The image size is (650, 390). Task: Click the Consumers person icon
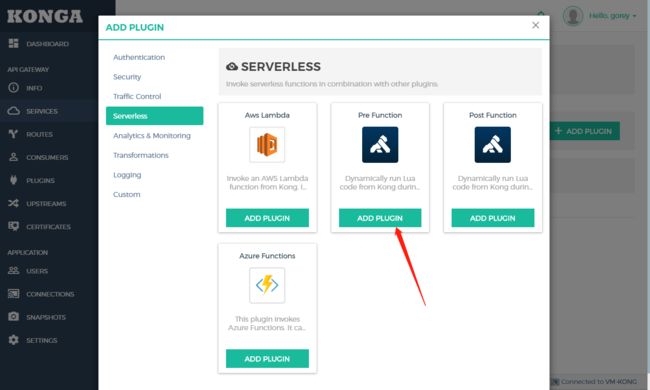point(14,157)
